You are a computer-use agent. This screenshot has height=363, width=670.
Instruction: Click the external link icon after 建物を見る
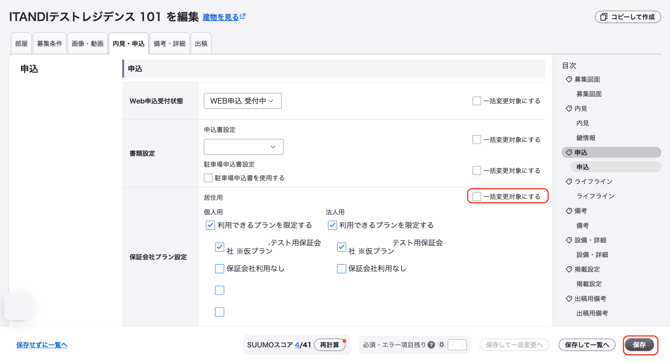pyautogui.click(x=243, y=17)
